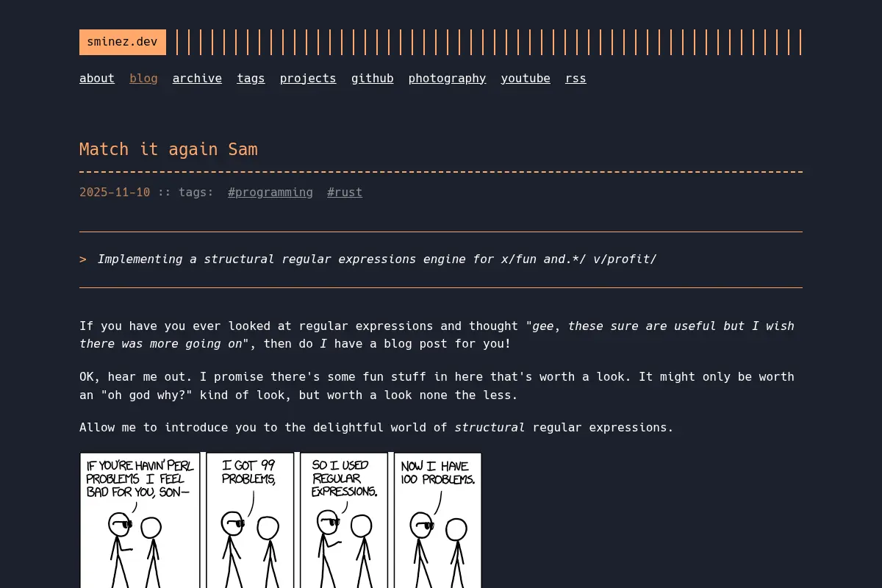
Task: Select the #rust tag
Action: click(x=345, y=192)
